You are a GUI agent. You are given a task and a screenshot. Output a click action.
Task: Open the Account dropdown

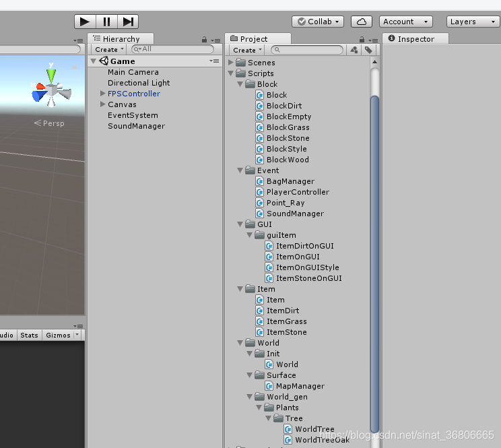[406, 22]
